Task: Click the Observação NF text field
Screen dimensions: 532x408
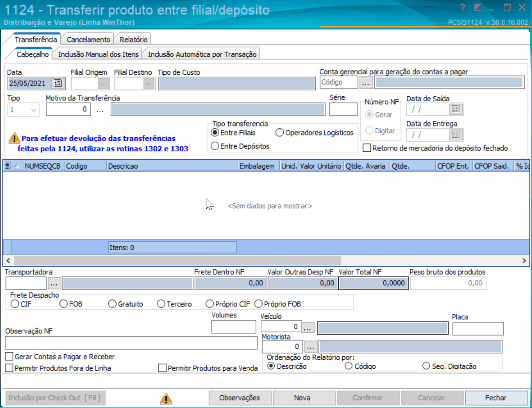Action: click(x=131, y=343)
